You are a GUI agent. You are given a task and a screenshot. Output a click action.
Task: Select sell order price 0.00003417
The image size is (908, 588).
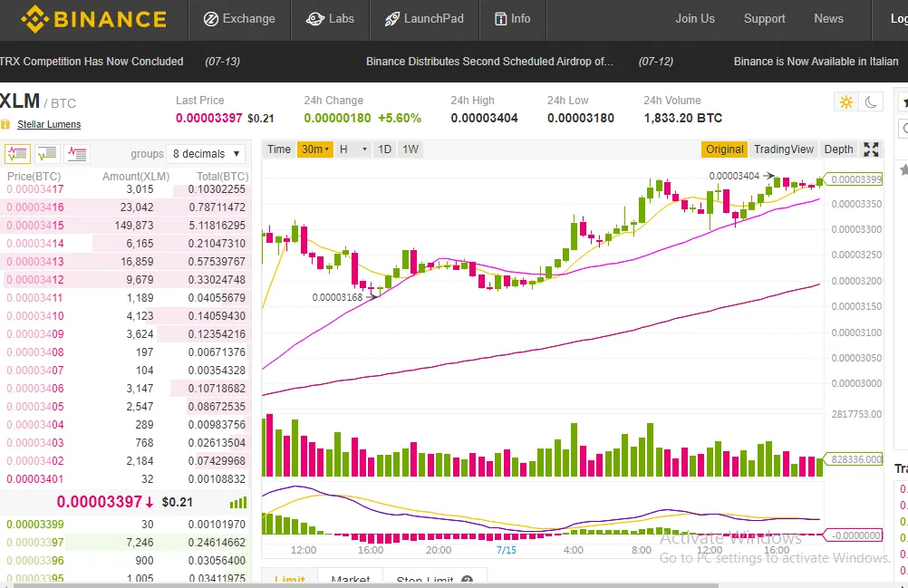coord(34,189)
